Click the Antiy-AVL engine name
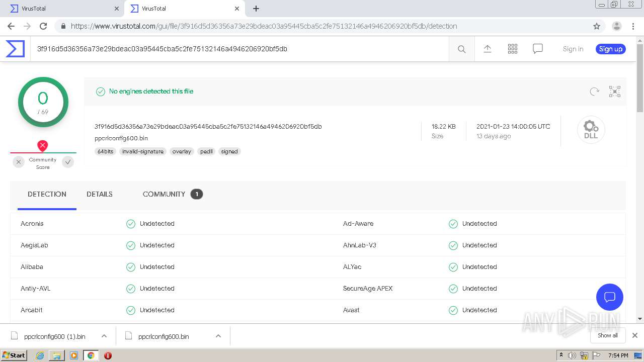Screen dimensions: 644x362 tap(36, 289)
